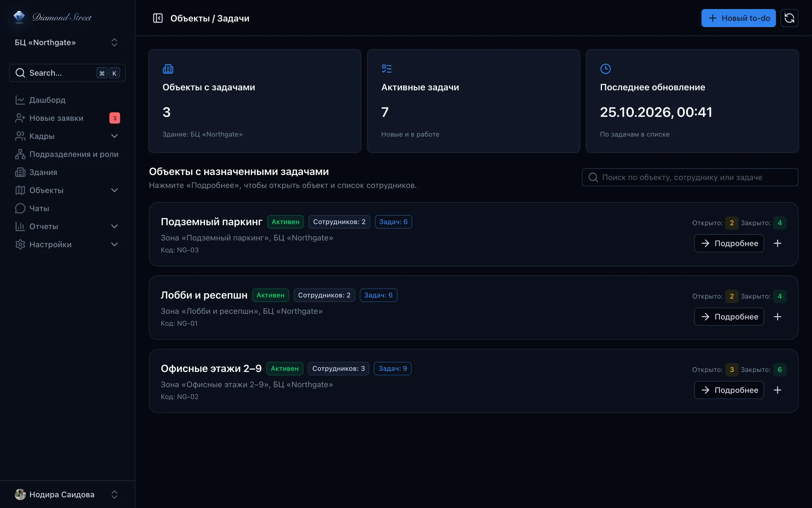
Task: Click Сотрудников: 3 badge
Action: coord(339,369)
